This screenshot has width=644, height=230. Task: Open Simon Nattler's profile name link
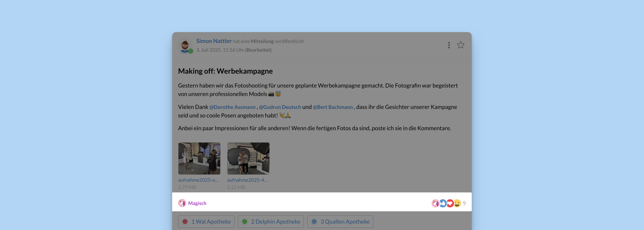point(214,41)
